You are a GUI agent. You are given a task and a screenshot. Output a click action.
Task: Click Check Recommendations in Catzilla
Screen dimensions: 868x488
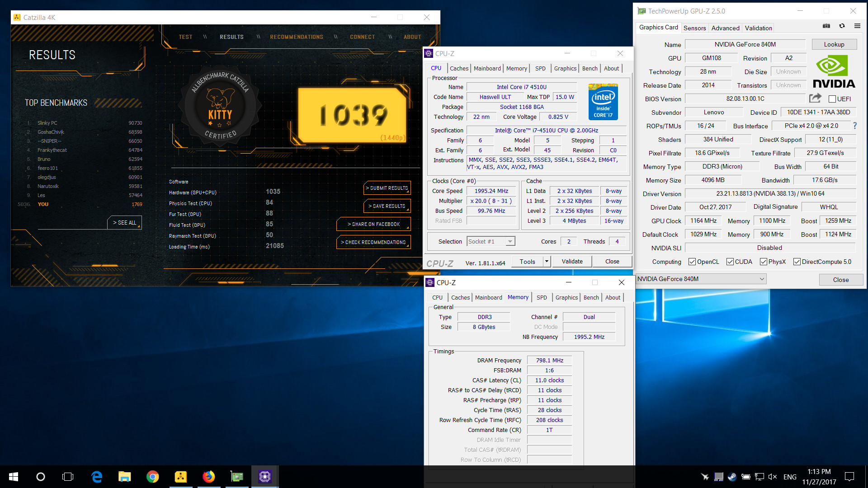click(373, 242)
